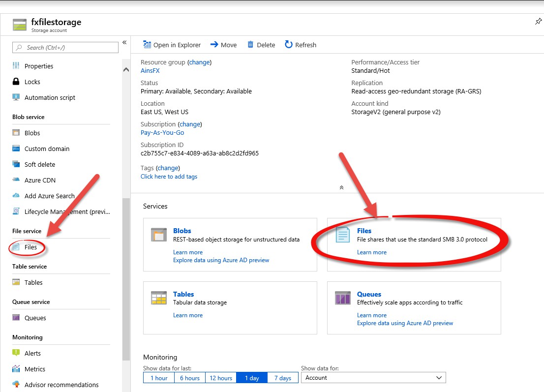Click Learn more under Queues
This screenshot has width=544, height=392.
click(x=371, y=315)
